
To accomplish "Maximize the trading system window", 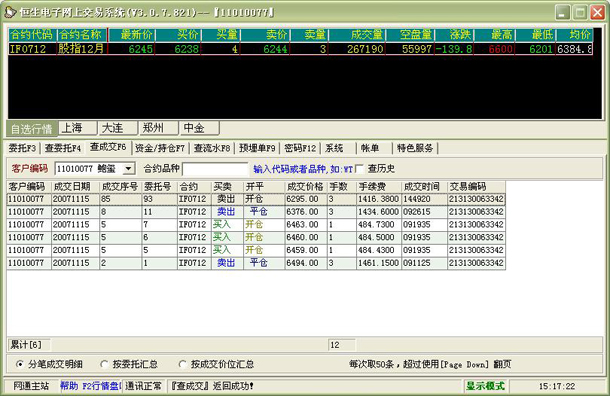I will pos(580,12).
